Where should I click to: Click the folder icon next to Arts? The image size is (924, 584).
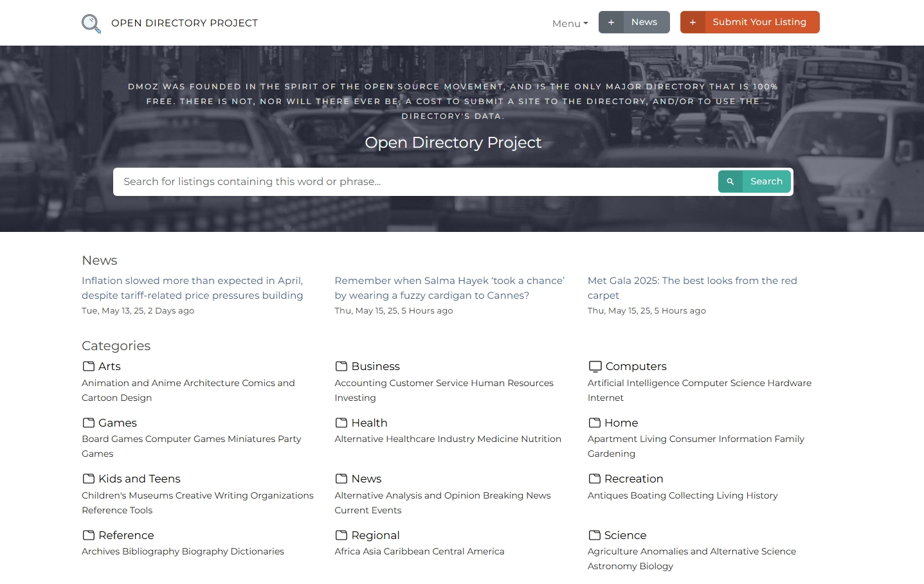point(87,366)
